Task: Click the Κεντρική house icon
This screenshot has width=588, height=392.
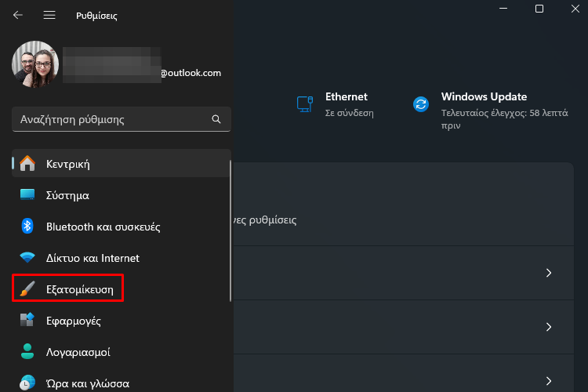Action: [x=27, y=164]
